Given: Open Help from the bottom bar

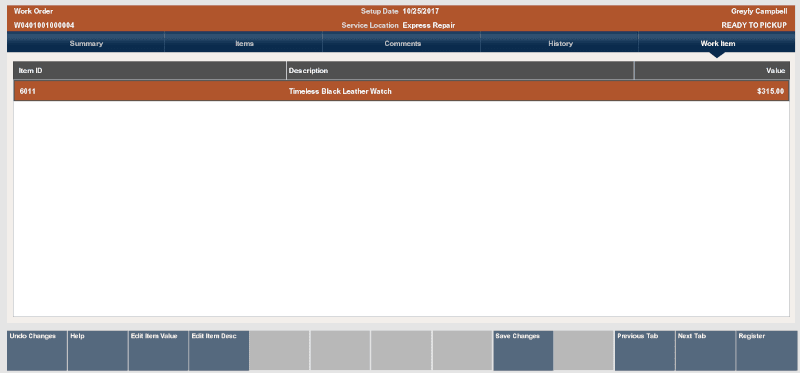Looking at the screenshot, I should click(97, 351).
